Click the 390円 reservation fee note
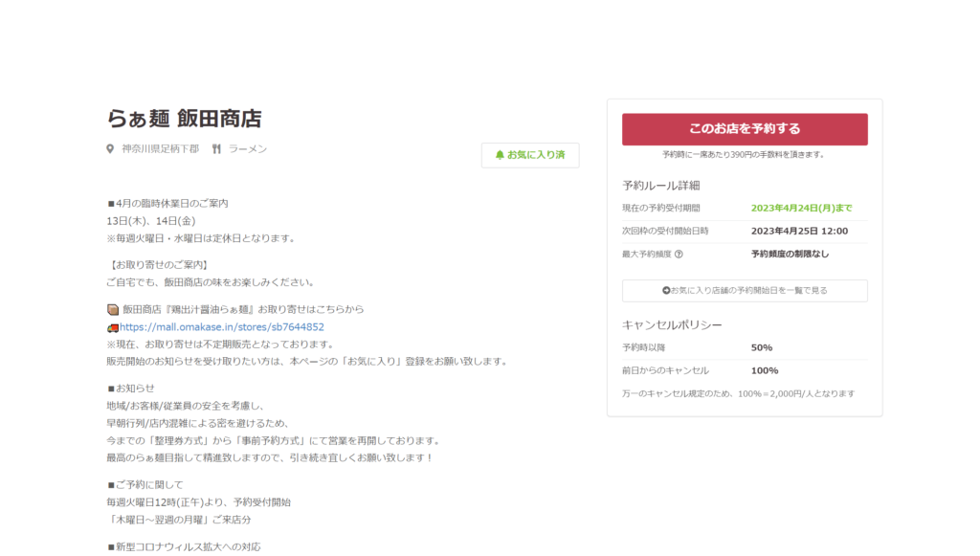 744,154
